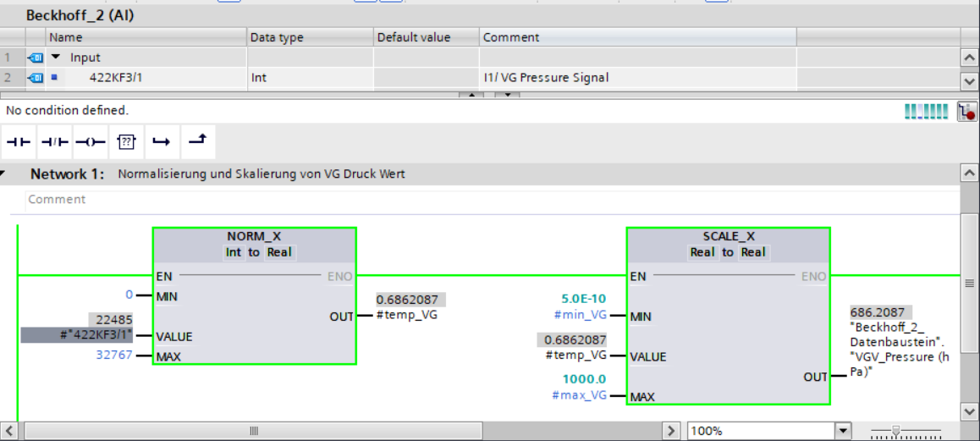Adjust the zoom slider handle
980x441 pixels.
(x=896, y=431)
